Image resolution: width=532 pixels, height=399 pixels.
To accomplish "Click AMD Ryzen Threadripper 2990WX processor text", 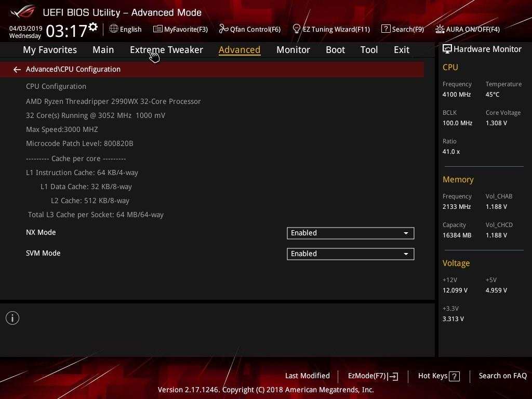I will 113,101.
